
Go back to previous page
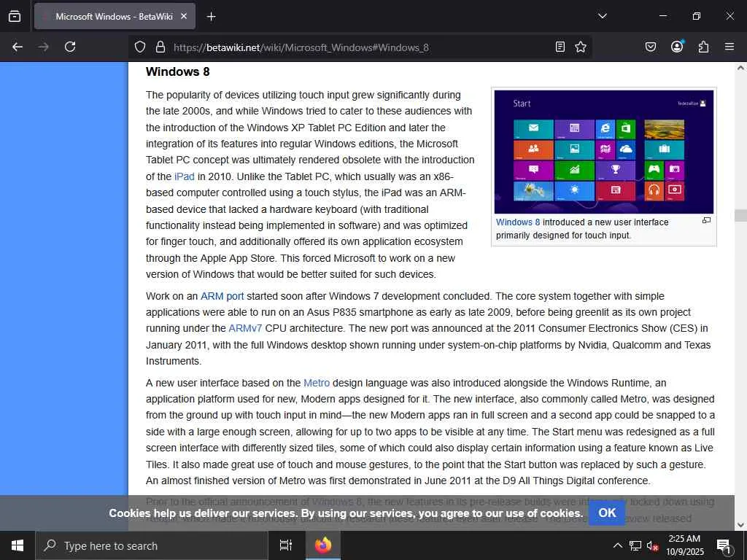click(x=18, y=47)
